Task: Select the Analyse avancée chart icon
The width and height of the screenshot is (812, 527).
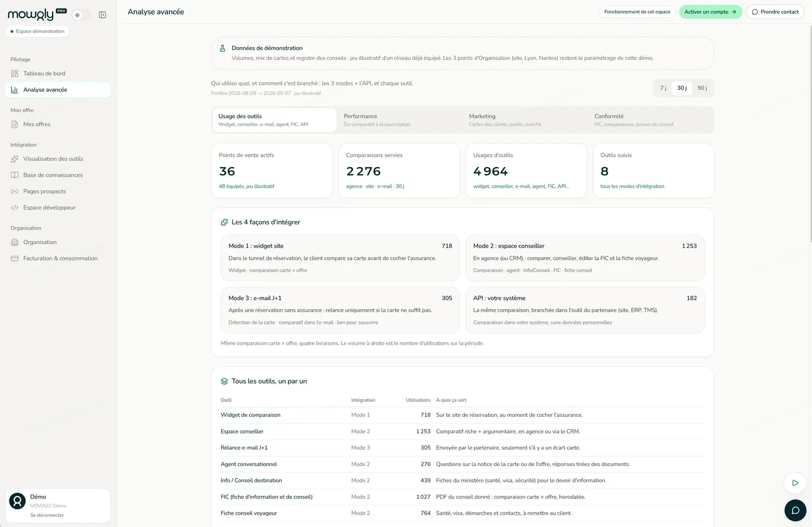Action: 15,90
